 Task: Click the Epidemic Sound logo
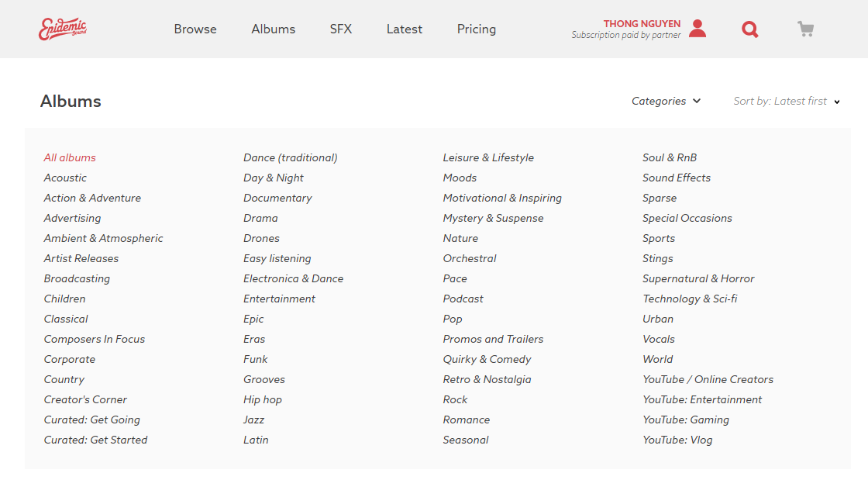63,29
